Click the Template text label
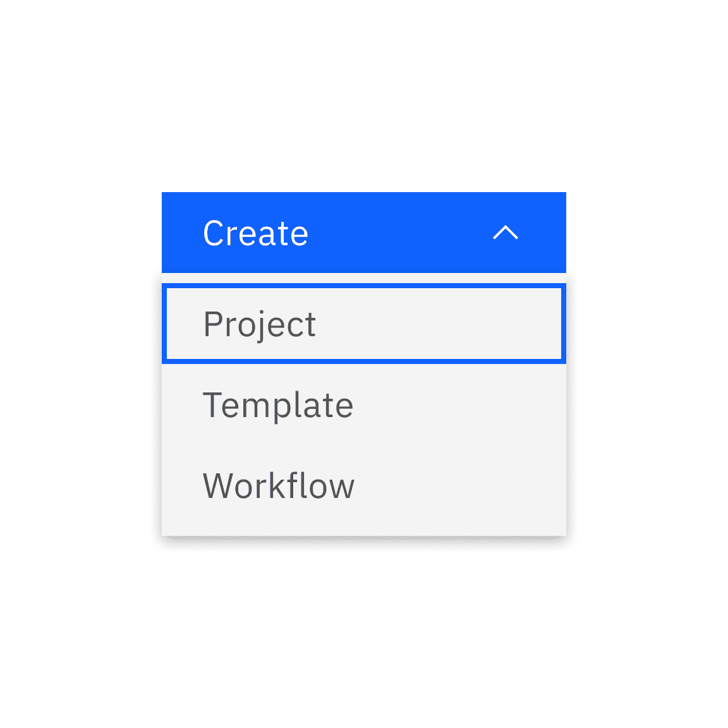 pyautogui.click(x=278, y=405)
